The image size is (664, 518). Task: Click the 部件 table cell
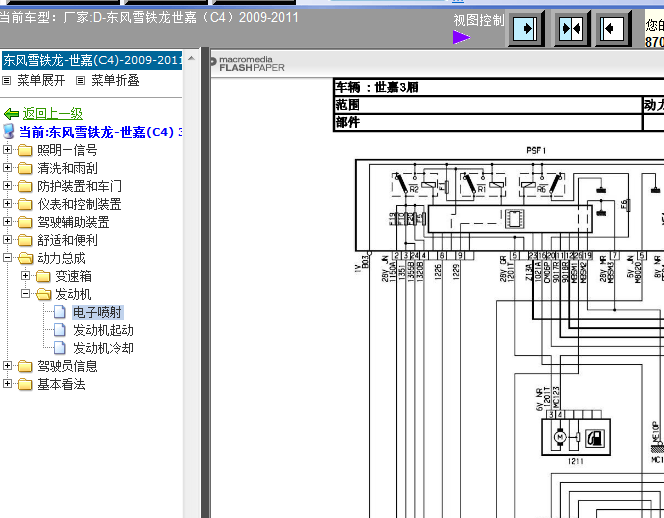coord(488,122)
